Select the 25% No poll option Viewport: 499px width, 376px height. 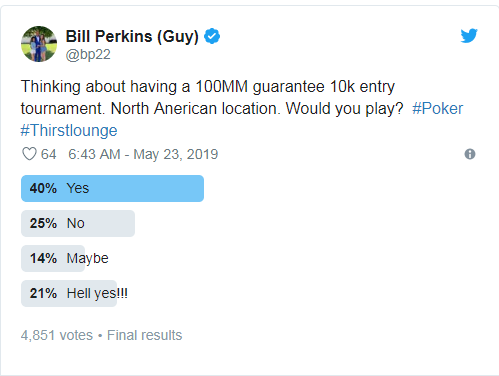pyautogui.click(x=78, y=223)
